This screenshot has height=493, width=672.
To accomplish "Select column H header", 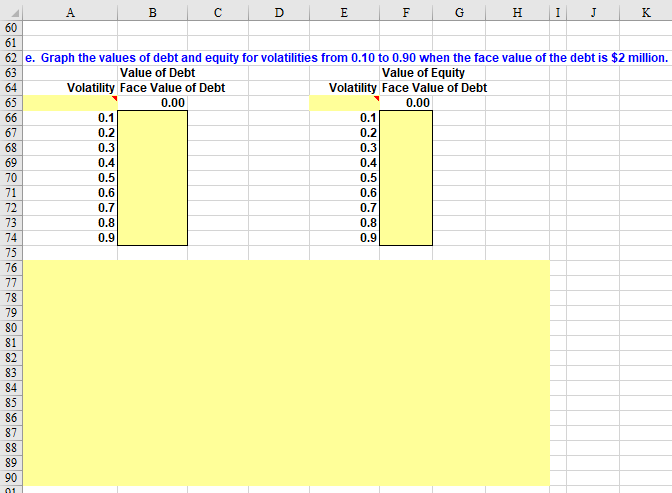I will point(517,13).
